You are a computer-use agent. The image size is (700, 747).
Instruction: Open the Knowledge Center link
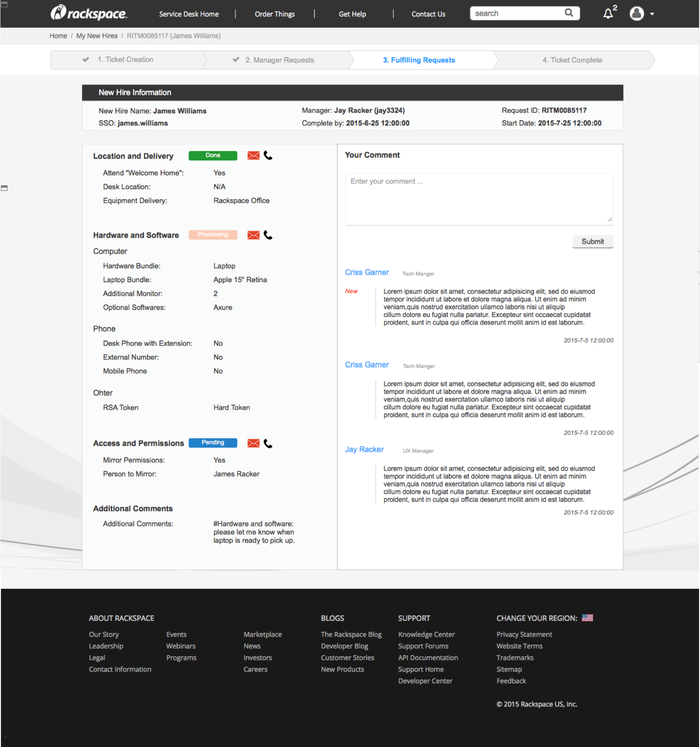point(426,635)
